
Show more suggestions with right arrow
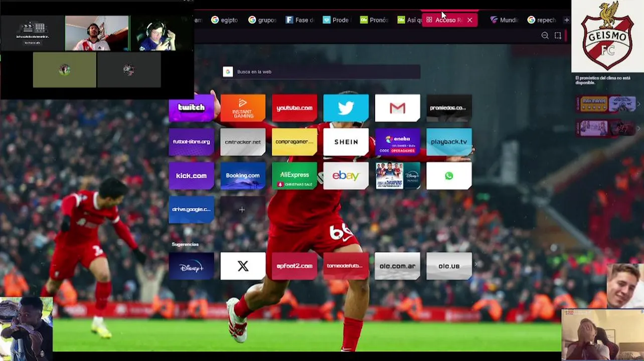pyautogui.click(x=475, y=264)
